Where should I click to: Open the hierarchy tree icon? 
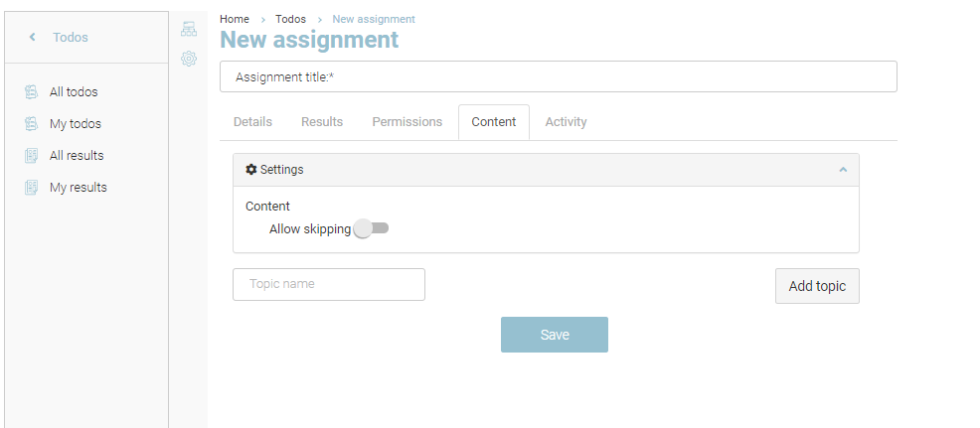(189, 30)
